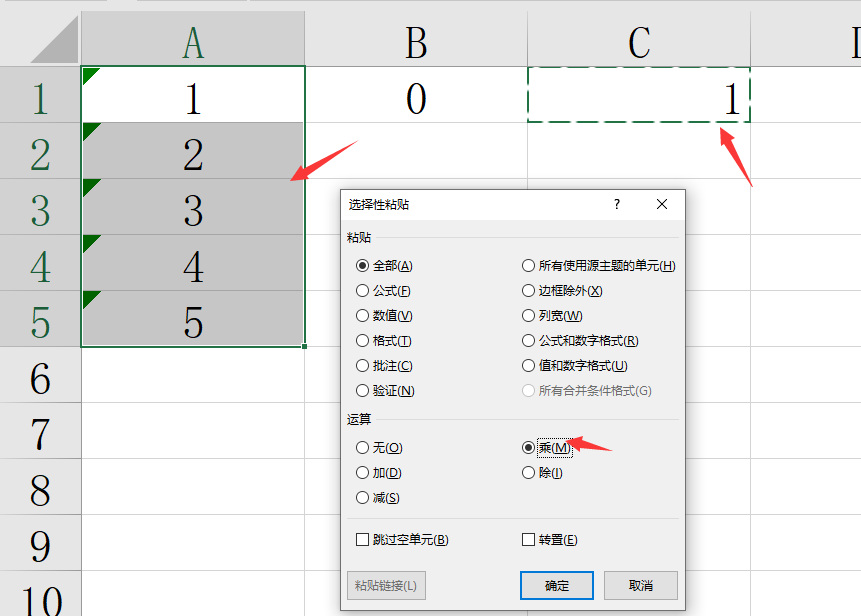Close the 选择性粘贴 dialog
The height and width of the screenshot is (616, 861).
pos(662,204)
